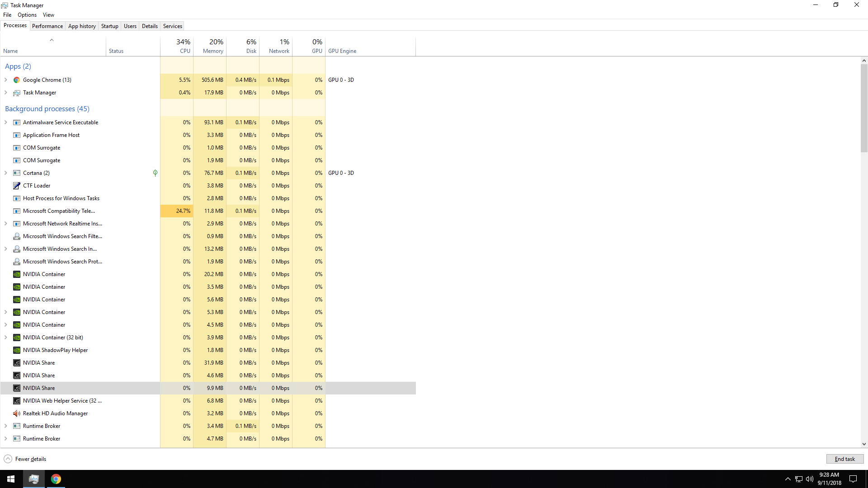Click the Microsoft Windows Search Protocol icon
Image resolution: width=868 pixels, height=488 pixels.
(x=17, y=262)
